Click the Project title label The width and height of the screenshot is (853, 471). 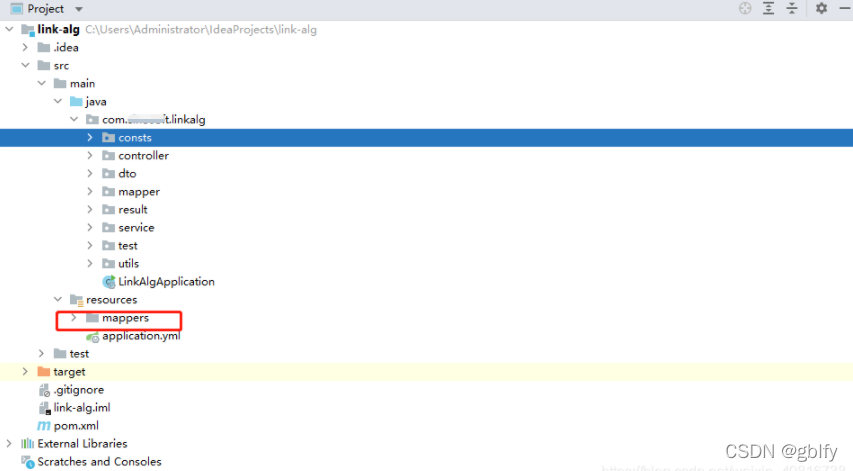46,9
